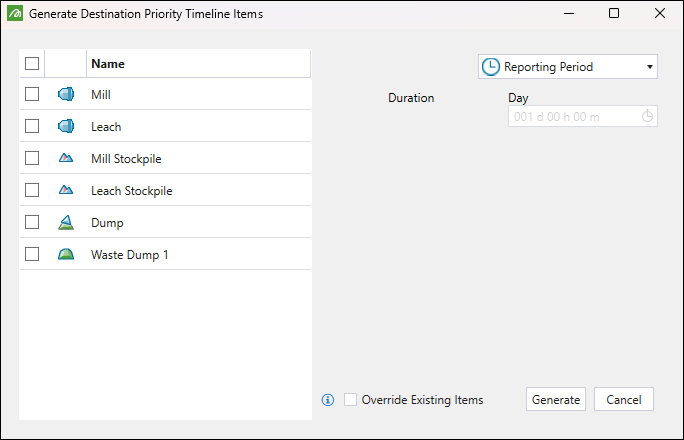Click the clock icon in Duration field

[x=647, y=116]
